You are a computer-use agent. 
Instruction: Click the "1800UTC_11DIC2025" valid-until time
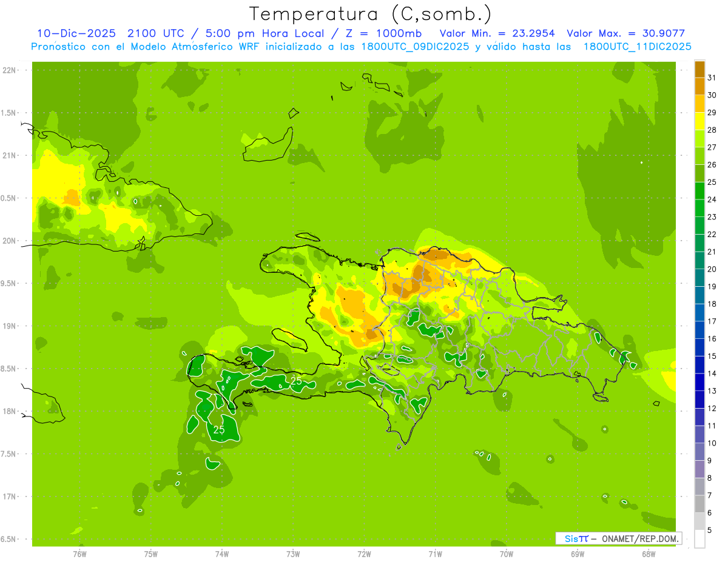[x=637, y=47]
